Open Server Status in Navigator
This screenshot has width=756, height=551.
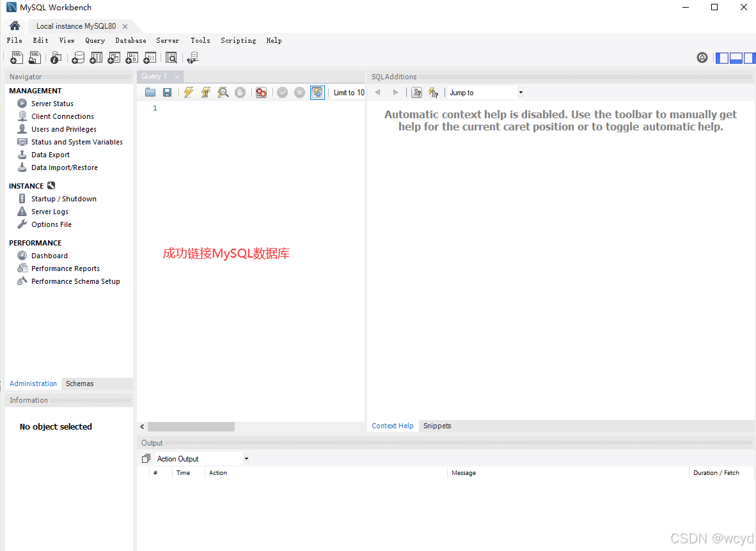tap(52, 104)
